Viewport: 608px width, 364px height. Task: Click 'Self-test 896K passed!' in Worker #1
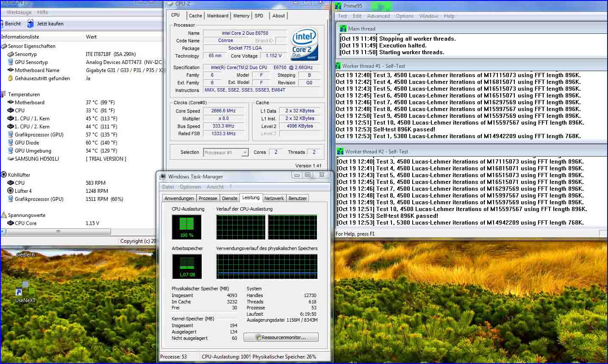pyautogui.click(x=404, y=130)
